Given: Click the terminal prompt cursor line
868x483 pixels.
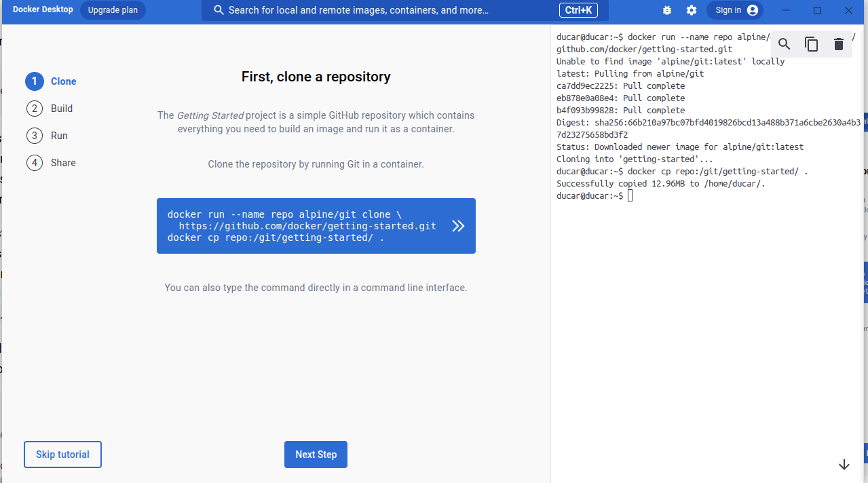Looking at the screenshot, I should click(595, 196).
